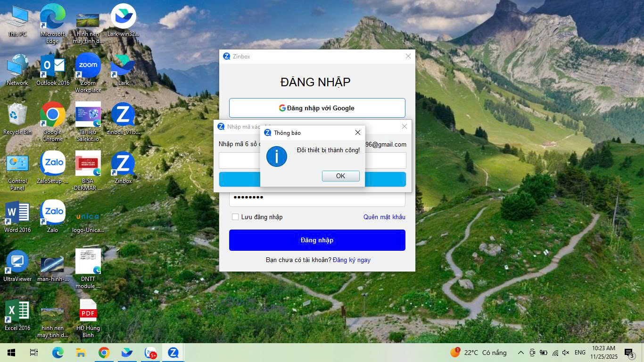Click the password input field
The height and width of the screenshot is (362, 644).
(317, 198)
